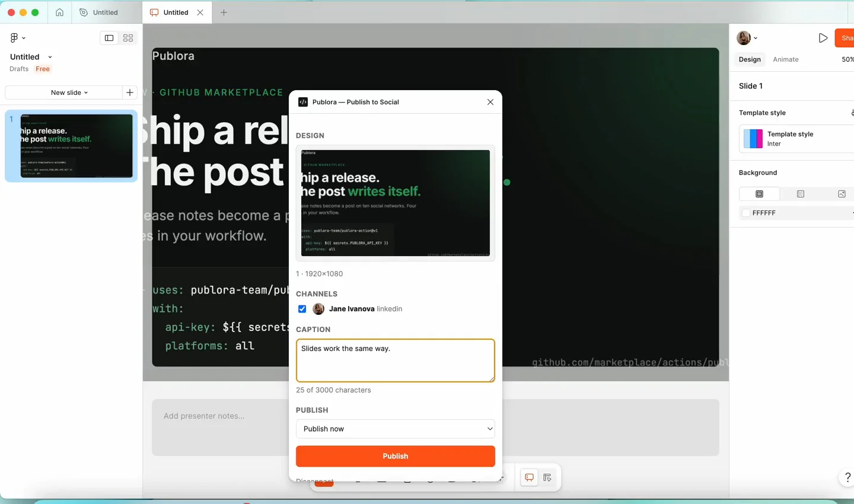Click the Background section label
The image size is (854, 504).
758,173
